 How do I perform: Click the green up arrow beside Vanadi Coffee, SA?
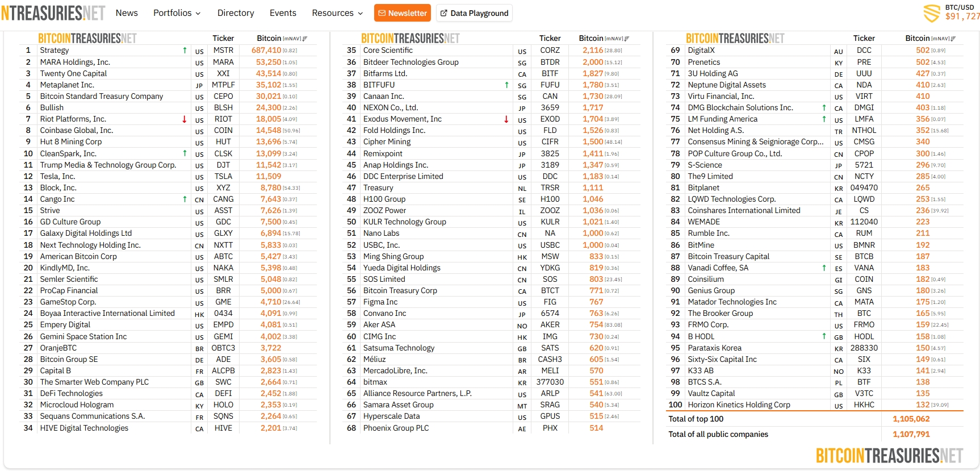tap(824, 268)
